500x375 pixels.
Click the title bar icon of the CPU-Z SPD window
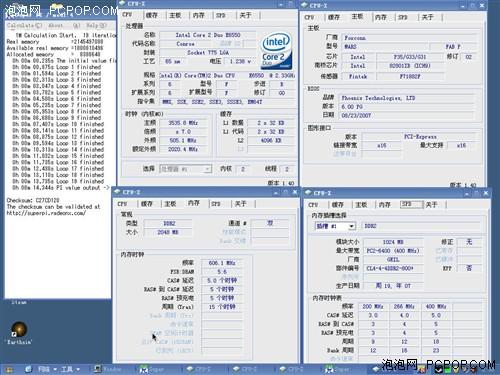pos(308,193)
